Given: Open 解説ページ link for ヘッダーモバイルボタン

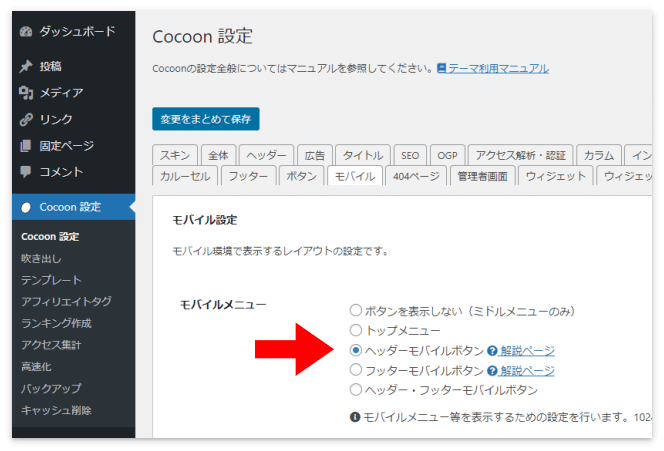Looking at the screenshot, I should (x=527, y=351).
